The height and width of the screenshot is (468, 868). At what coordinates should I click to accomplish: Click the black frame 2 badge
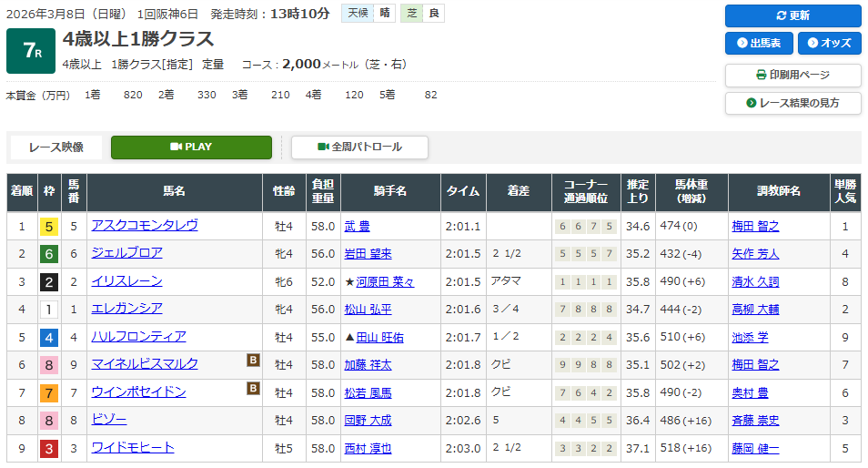pyautogui.click(x=49, y=282)
